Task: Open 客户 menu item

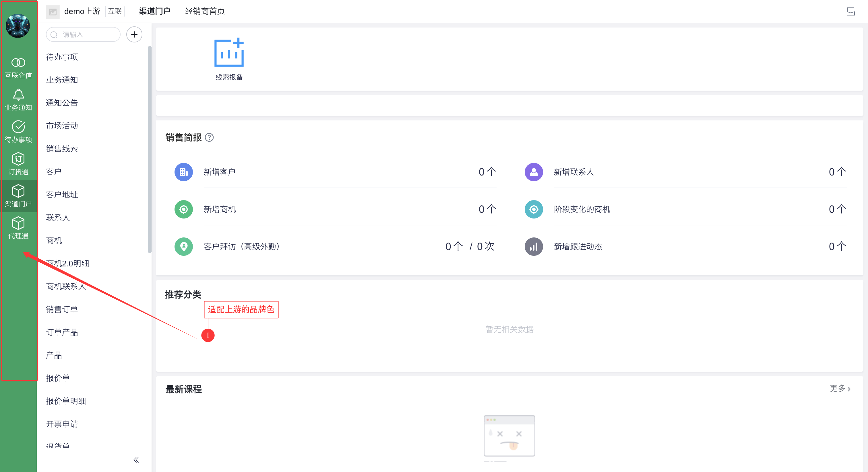Action: (54, 172)
